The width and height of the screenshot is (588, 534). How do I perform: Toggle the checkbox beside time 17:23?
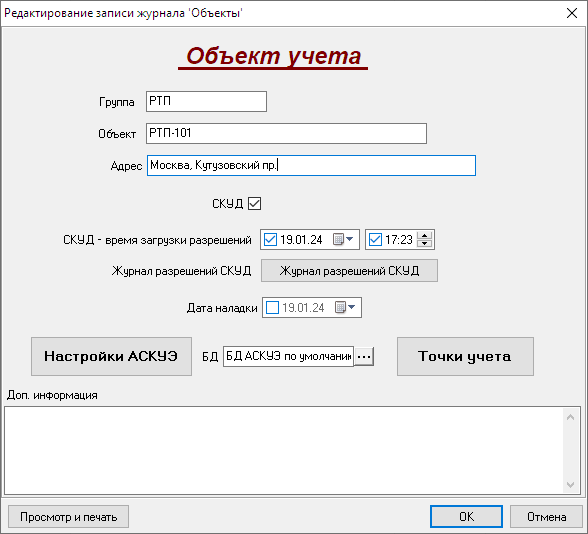pyautogui.click(x=375, y=239)
